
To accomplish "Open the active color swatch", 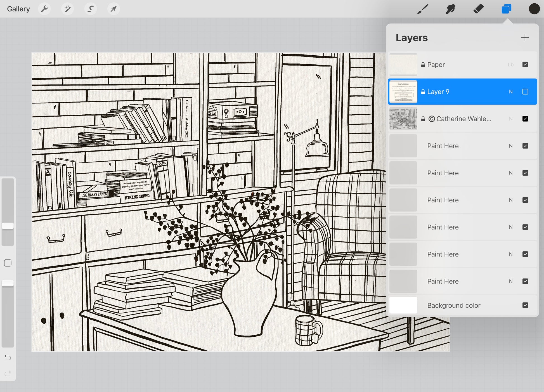I will pos(534,9).
